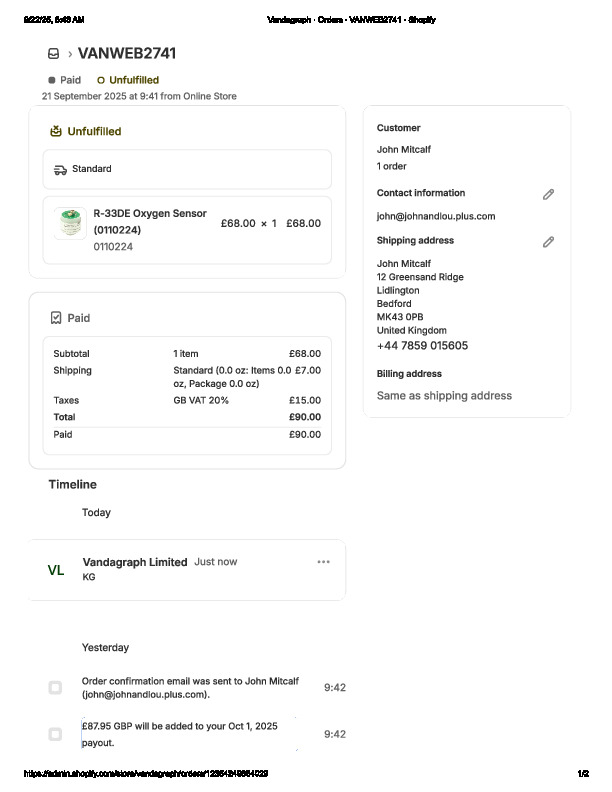Click the Standard shipping method row
The width and height of the screenshot is (612, 792).
coord(187,170)
